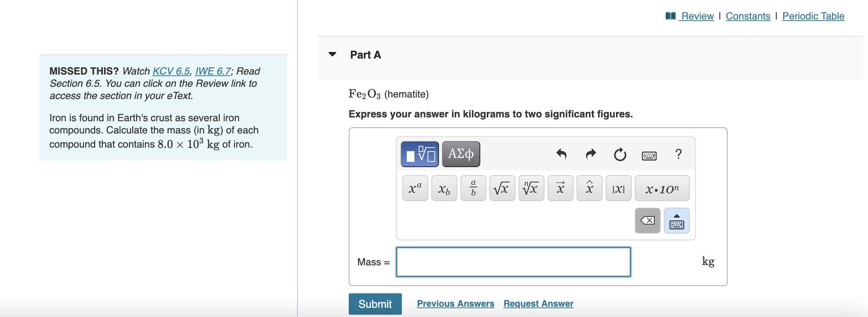Insert an nth root template

tap(531, 188)
